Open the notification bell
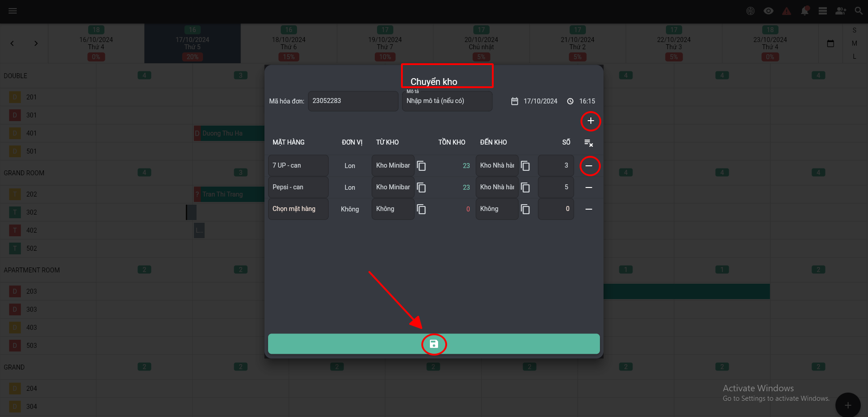The width and height of the screenshot is (868, 417). (805, 11)
